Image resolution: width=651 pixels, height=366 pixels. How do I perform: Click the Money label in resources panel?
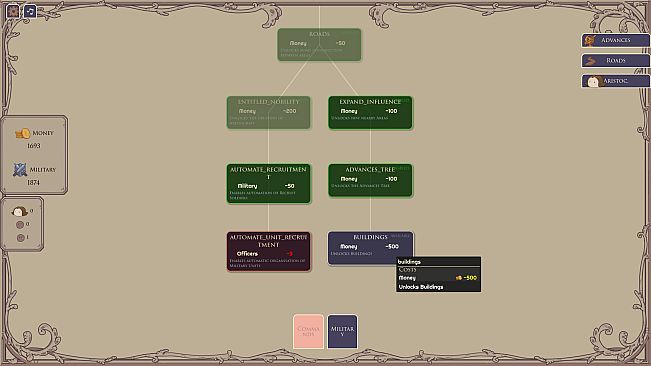pyautogui.click(x=43, y=133)
